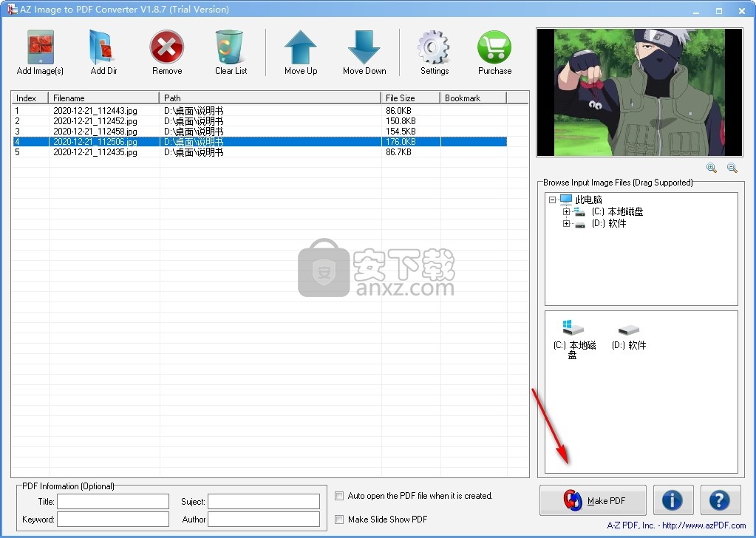Open help with the question mark button
The width and height of the screenshot is (756, 538).
(721, 500)
